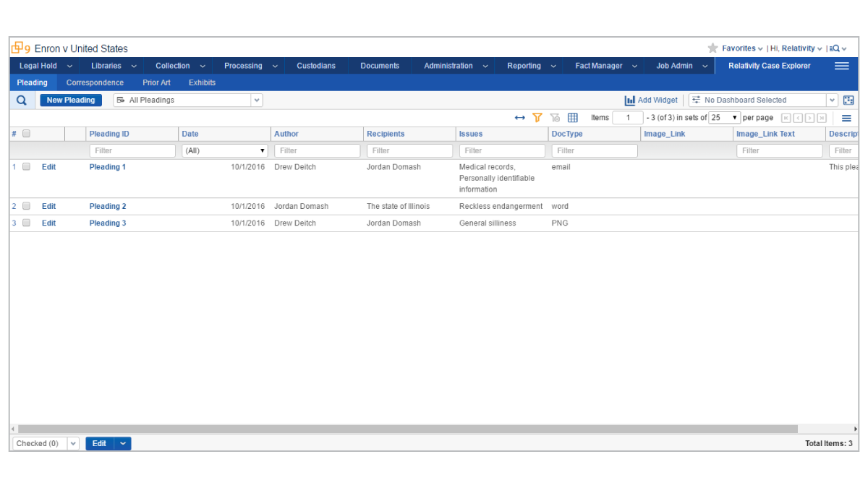
Task: Click the Items page number input field
Action: pyautogui.click(x=628, y=117)
